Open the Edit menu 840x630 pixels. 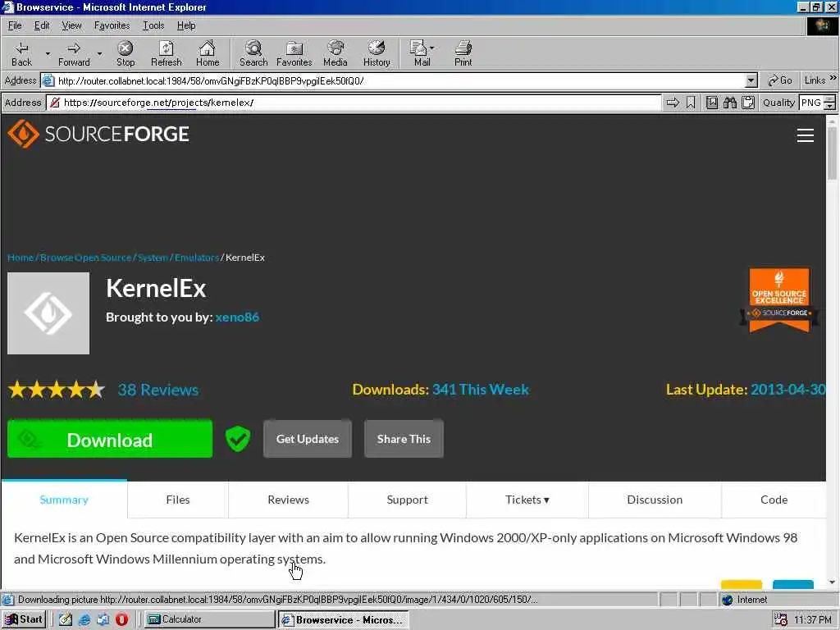tap(42, 25)
